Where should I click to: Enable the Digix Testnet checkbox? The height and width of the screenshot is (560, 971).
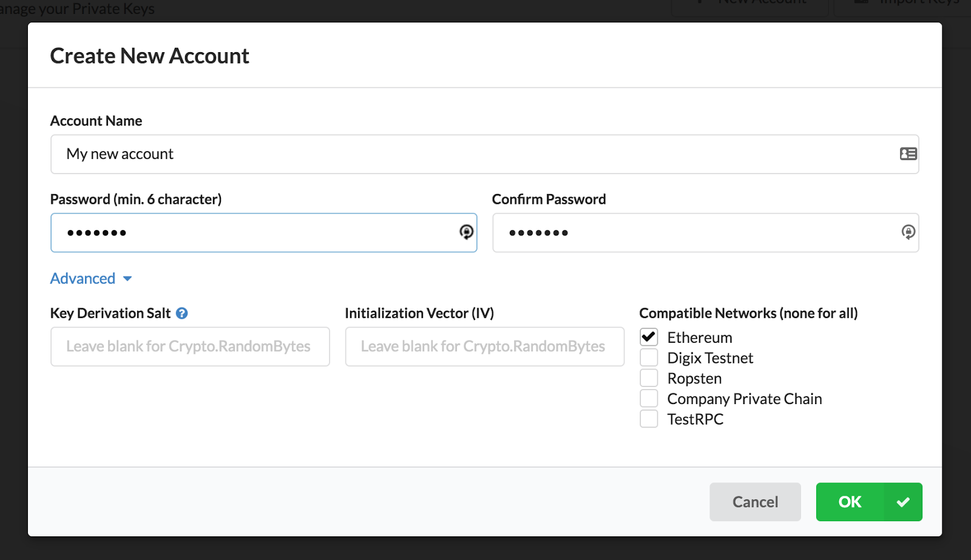point(649,357)
